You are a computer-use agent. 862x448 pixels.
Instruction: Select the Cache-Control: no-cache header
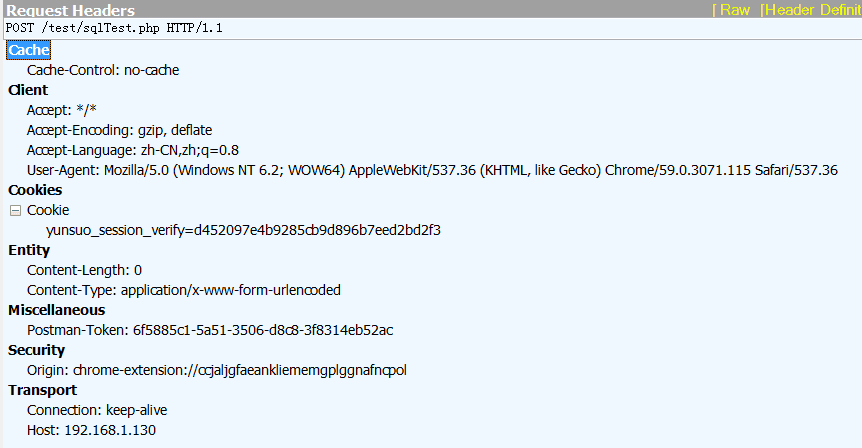(x=103, y=70)
